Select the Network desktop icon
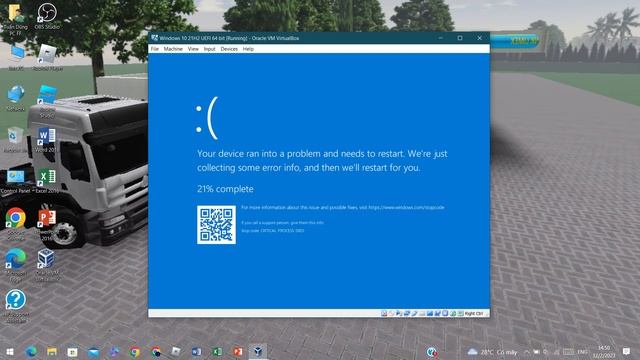Image resolution: width=640 pixels, height=360 pixels. click(16, 98)
